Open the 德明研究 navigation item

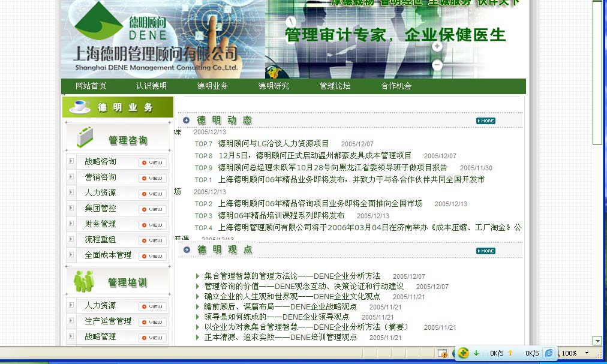pos(274,86)
